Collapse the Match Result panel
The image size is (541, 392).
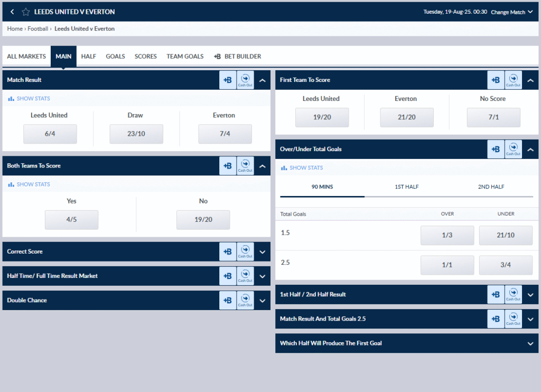(x=262, y=80)
